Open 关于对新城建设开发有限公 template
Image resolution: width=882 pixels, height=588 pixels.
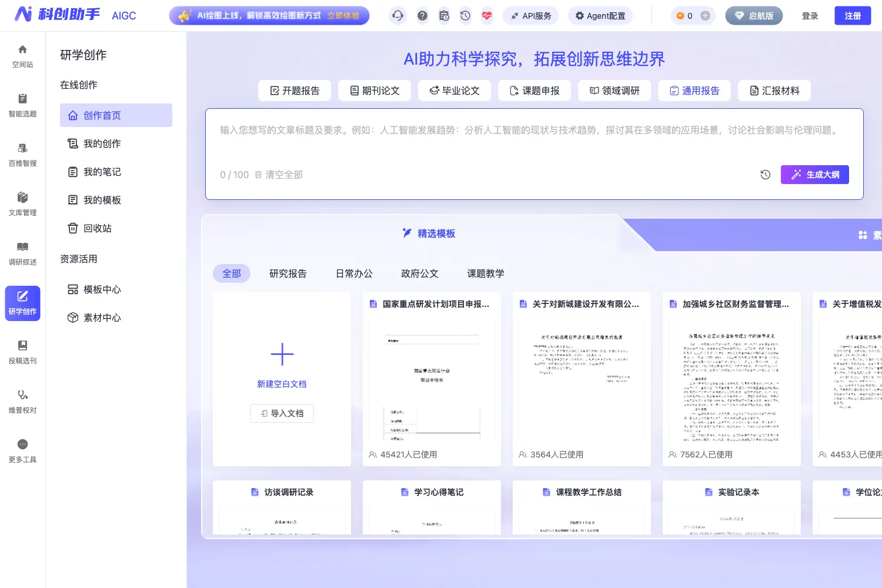point(582,379)
